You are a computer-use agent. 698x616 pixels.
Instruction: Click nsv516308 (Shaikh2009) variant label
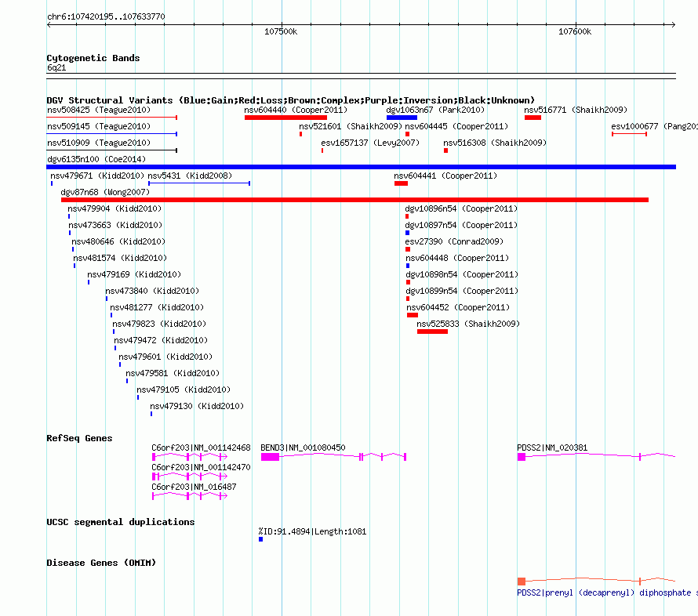495,143
